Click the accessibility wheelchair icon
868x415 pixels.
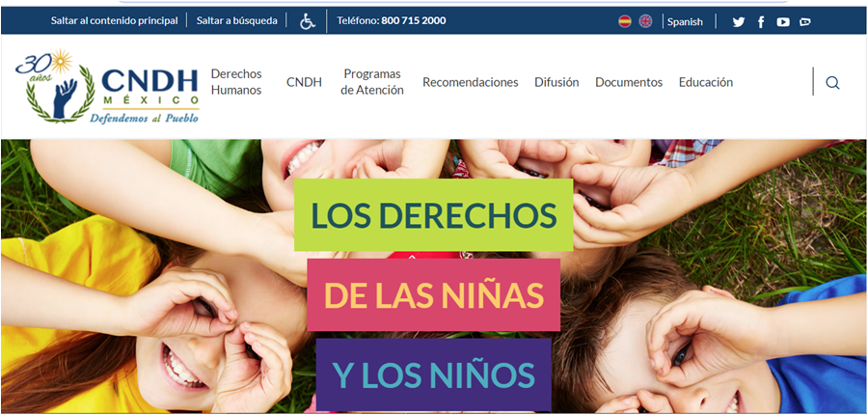pyautogui.click(x=308, y=21)
